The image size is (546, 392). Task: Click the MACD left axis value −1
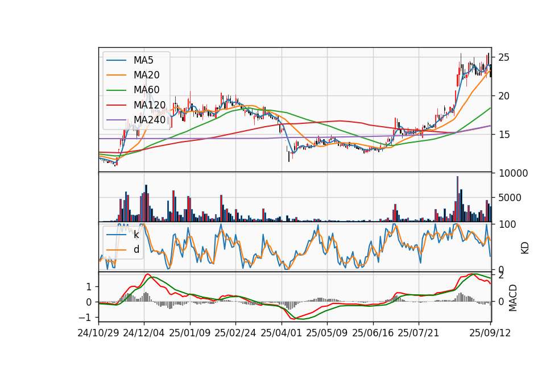pos(85,318)
